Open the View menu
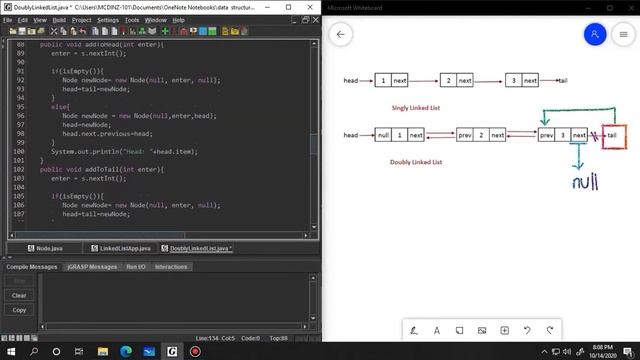This screenshot has height=360, width=640. 40,20
